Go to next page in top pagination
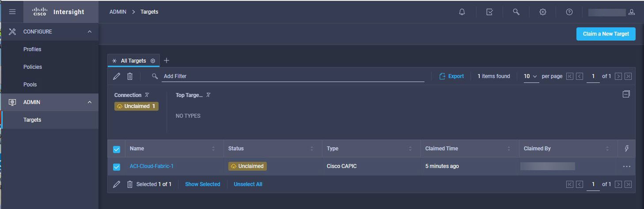This screenshot has height=209, width=644. tap(618, 76)
